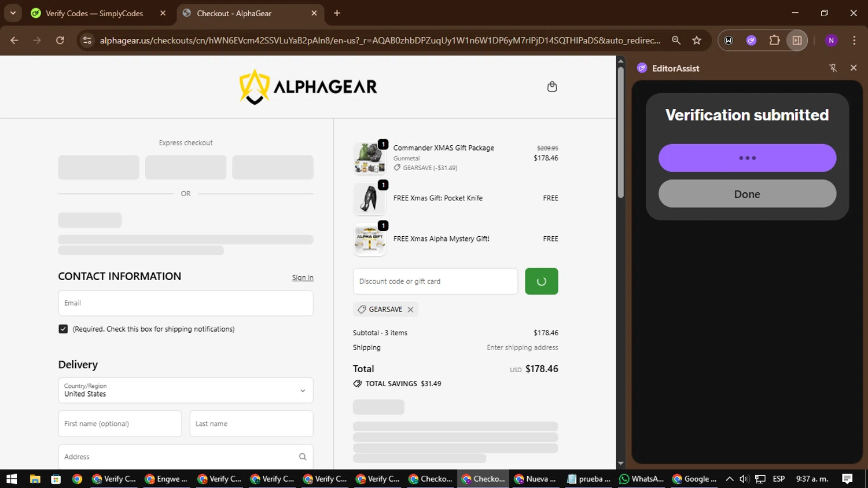Open the notification center icon
This screenshot has width=868, height=488.
(847, 479)
